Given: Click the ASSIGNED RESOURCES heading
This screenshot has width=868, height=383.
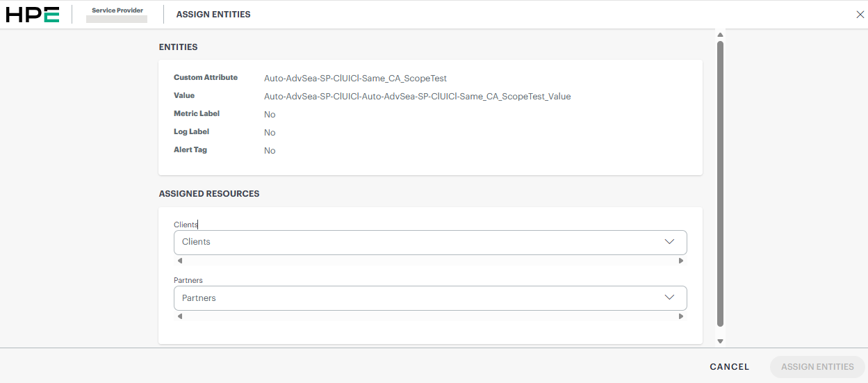Looking at the screenshot, I should tap(209, 194).
